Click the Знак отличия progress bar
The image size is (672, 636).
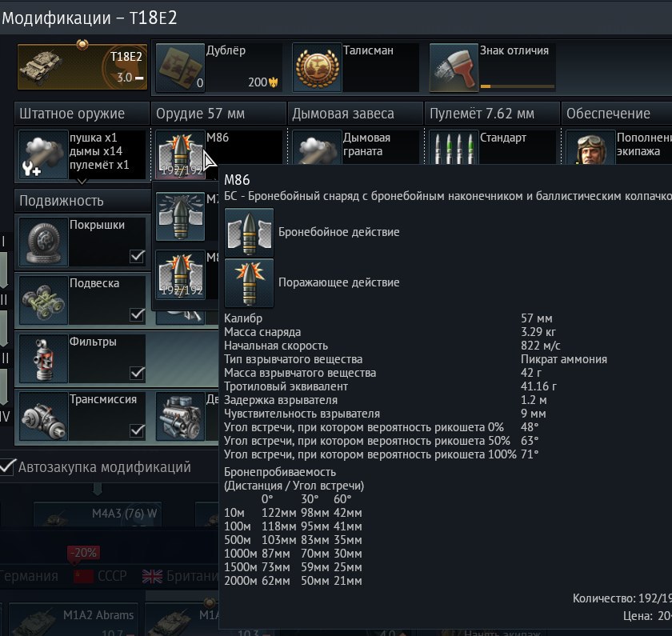[x=518, y=86]
